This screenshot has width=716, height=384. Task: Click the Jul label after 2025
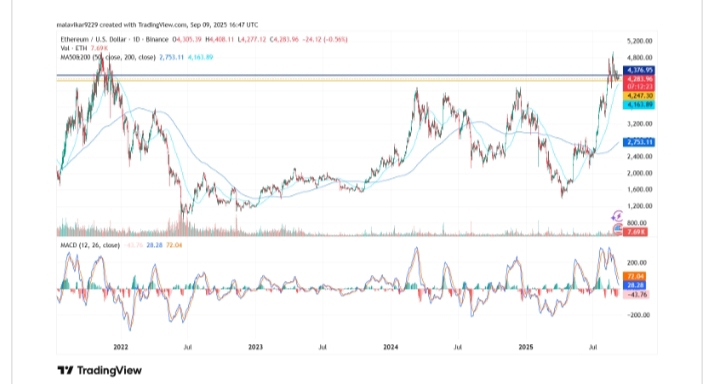pyautogui.click(x=593, y=347)
